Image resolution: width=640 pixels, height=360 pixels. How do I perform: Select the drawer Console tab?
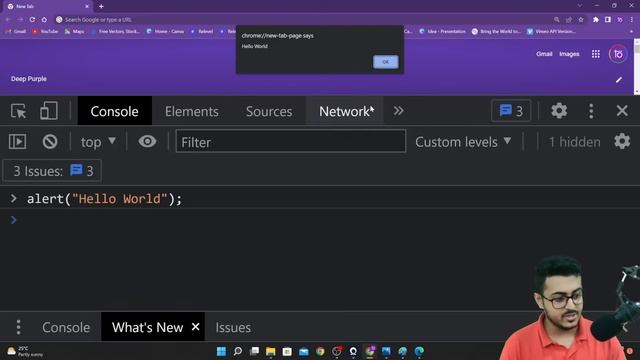(66, 327)
